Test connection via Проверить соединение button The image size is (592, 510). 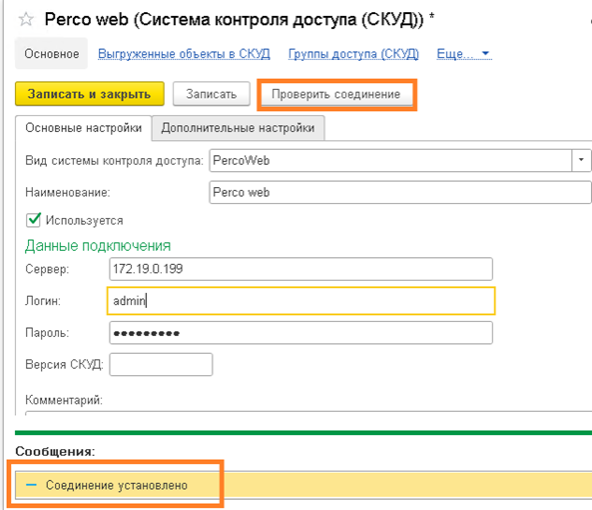tap(336, 94)
